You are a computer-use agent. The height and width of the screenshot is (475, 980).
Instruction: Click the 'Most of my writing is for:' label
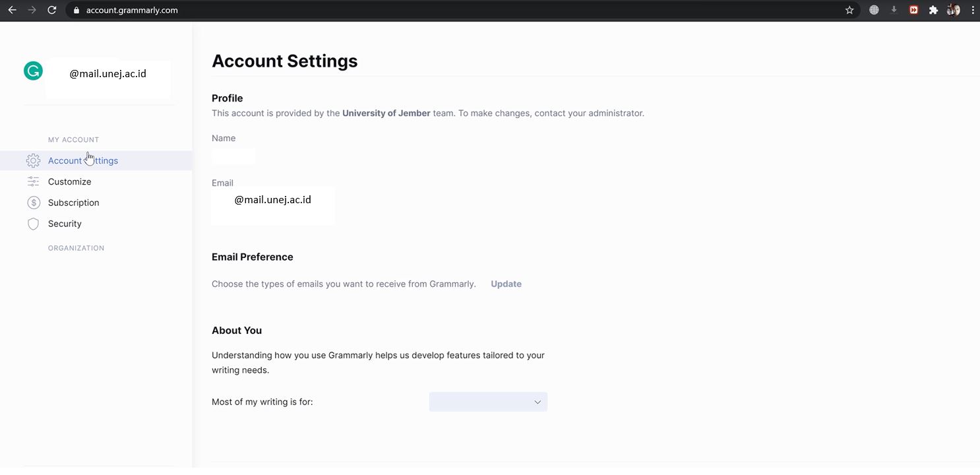pyautogui.click(x=262, y=402)
